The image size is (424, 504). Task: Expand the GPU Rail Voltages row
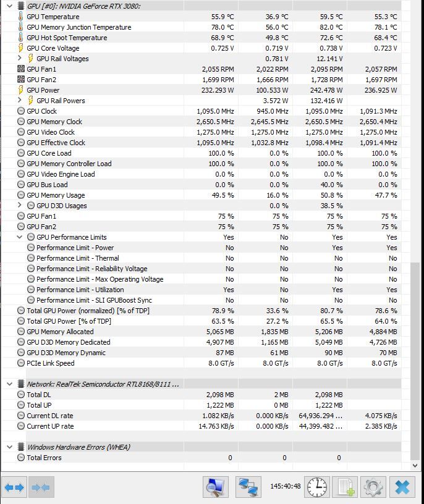pos(20,59)
